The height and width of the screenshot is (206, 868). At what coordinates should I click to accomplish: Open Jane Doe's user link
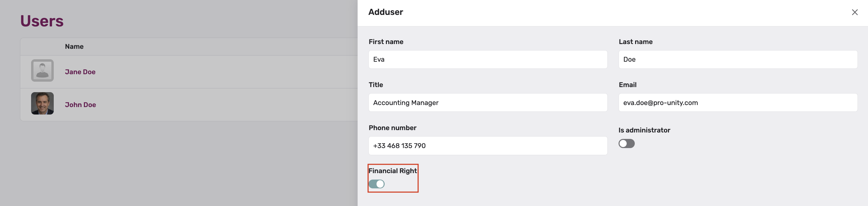coord(80,72)
